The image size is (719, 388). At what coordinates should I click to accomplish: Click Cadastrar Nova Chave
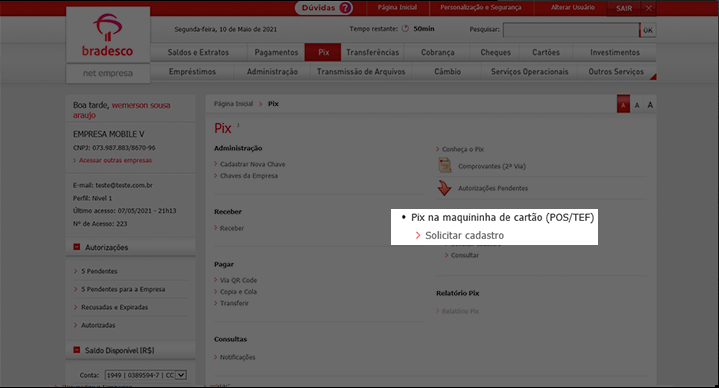[252, 164]
